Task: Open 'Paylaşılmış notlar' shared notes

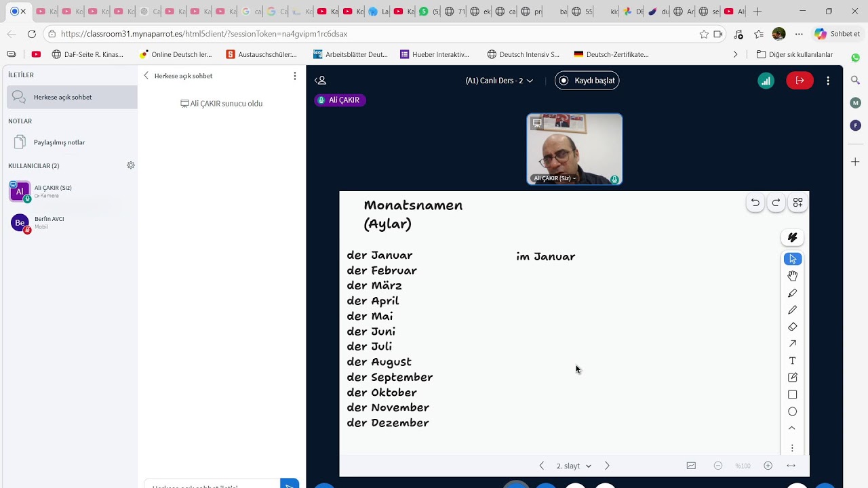Action: 72,142
